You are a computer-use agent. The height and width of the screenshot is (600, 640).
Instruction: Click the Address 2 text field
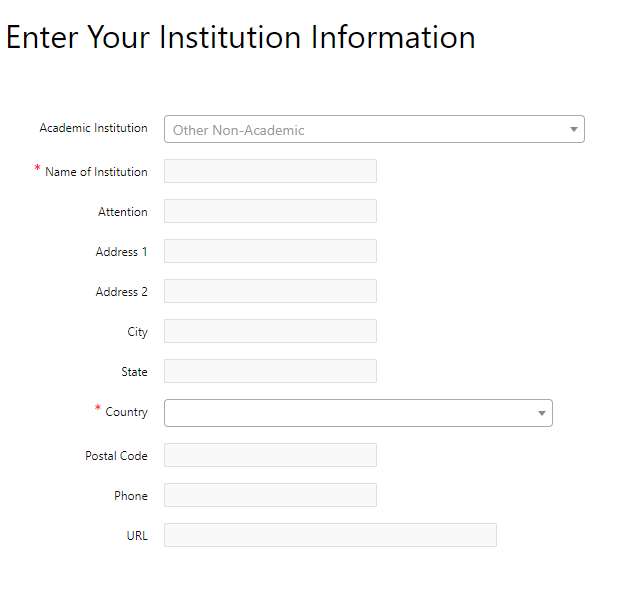tap(270, 291)
